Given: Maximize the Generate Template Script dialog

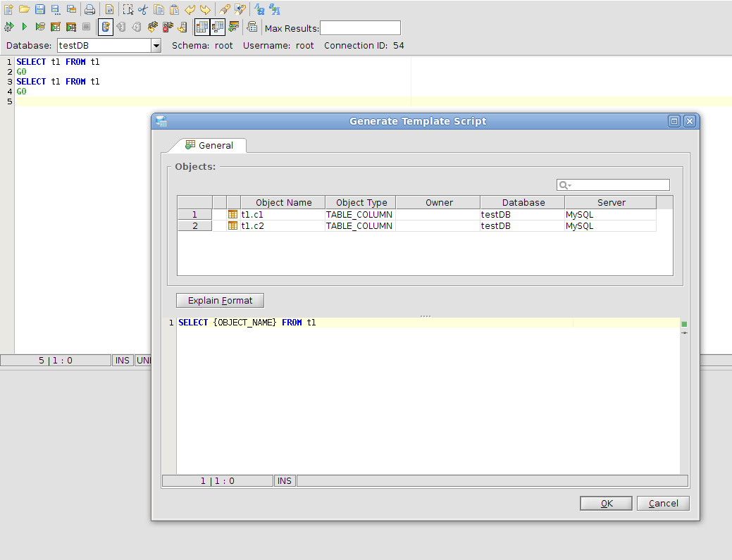Looking at the screenshot, I should (674, 121).
